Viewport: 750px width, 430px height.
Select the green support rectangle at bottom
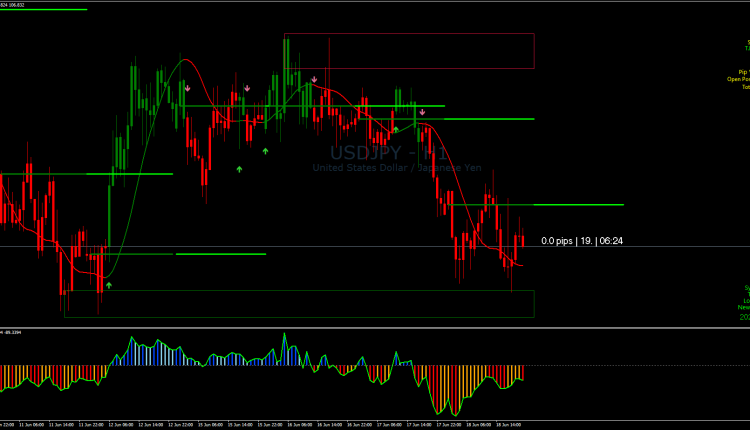tap(299, 304)
